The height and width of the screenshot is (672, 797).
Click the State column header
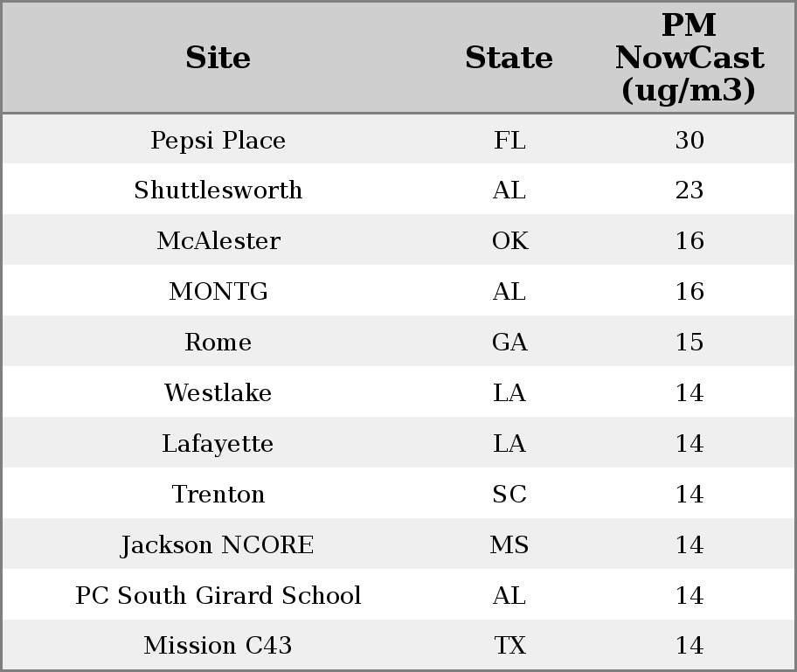(509, 58)
